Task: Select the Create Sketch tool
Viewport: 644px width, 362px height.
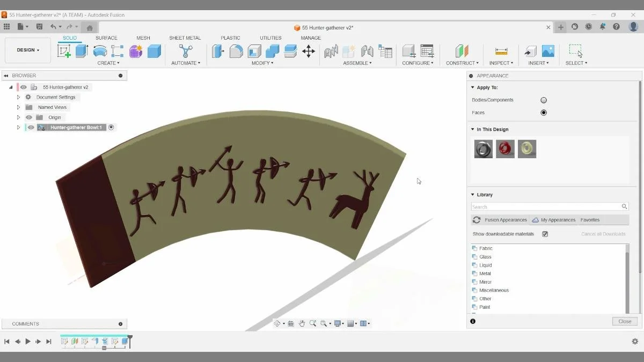Action: point(65,51)
